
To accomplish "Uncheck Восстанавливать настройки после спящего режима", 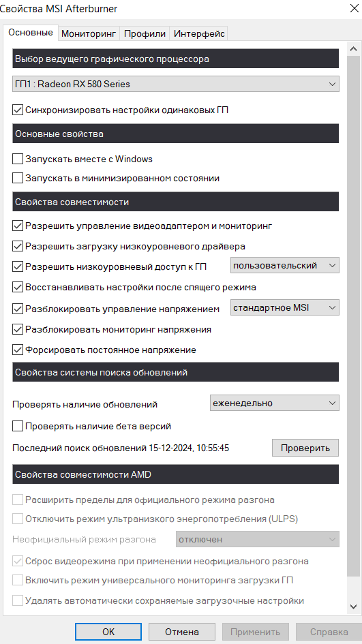I will (18, 287).
